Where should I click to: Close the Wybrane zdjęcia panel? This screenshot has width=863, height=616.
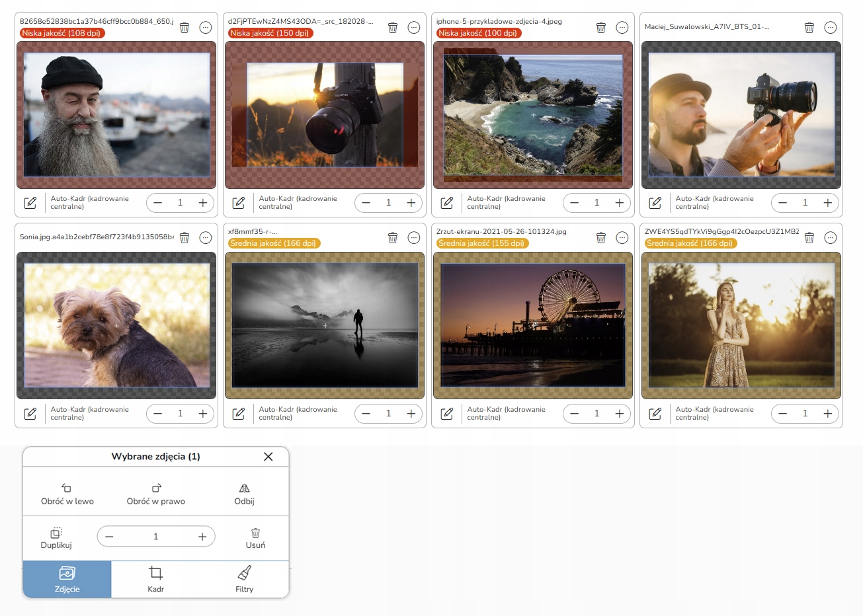click(268, 457)
